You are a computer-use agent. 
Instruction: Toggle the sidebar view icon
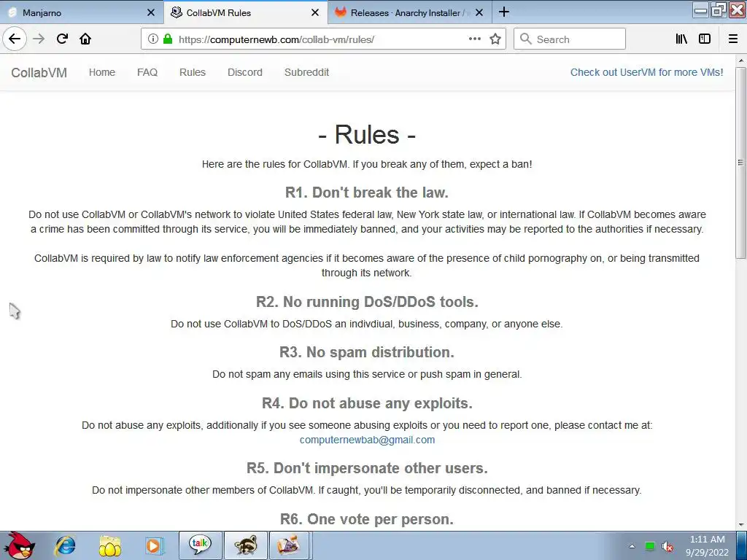(705, 39)
